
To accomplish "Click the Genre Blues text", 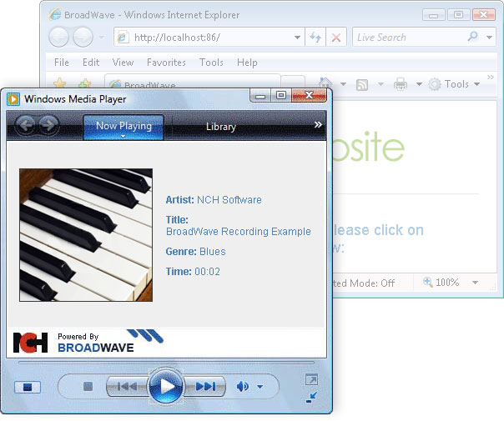I will coord(195,252).
